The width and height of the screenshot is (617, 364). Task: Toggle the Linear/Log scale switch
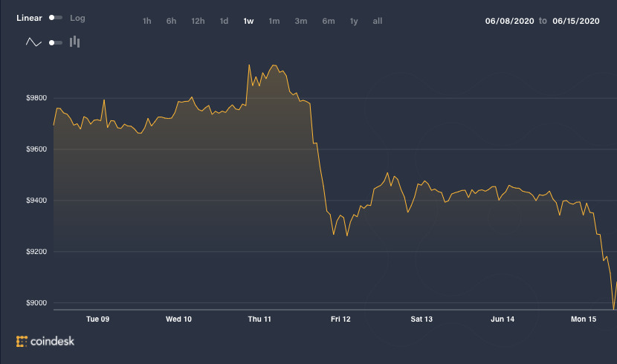coord(56,18)
